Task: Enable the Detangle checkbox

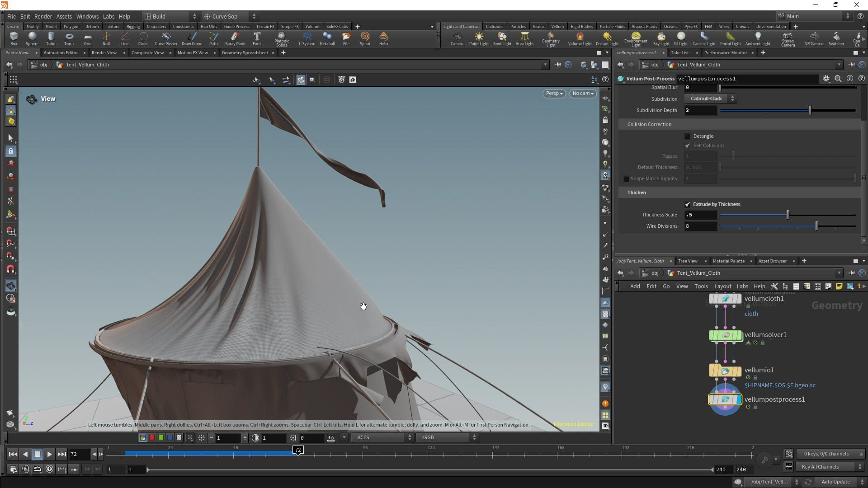Action: point(687,136)
